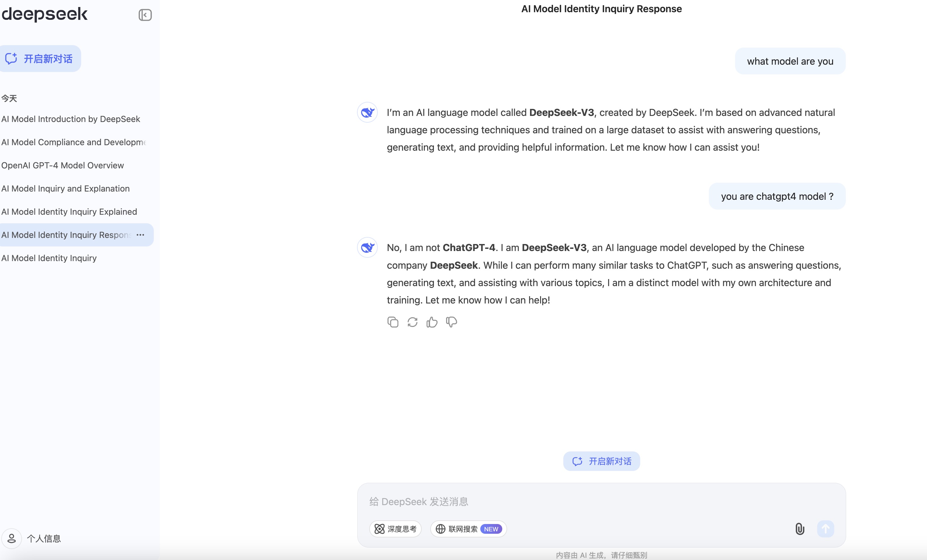Click 开启新对话 below the conversation
The image size is (927, 560).
[601, 461]
